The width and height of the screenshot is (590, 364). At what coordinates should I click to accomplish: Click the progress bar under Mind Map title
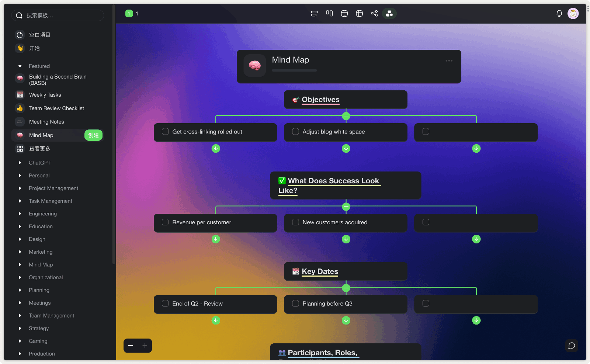tap(294, 70)
